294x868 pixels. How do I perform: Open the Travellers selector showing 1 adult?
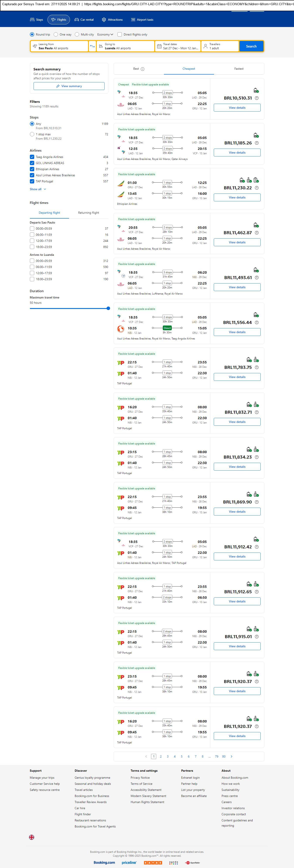click(220, 46)
